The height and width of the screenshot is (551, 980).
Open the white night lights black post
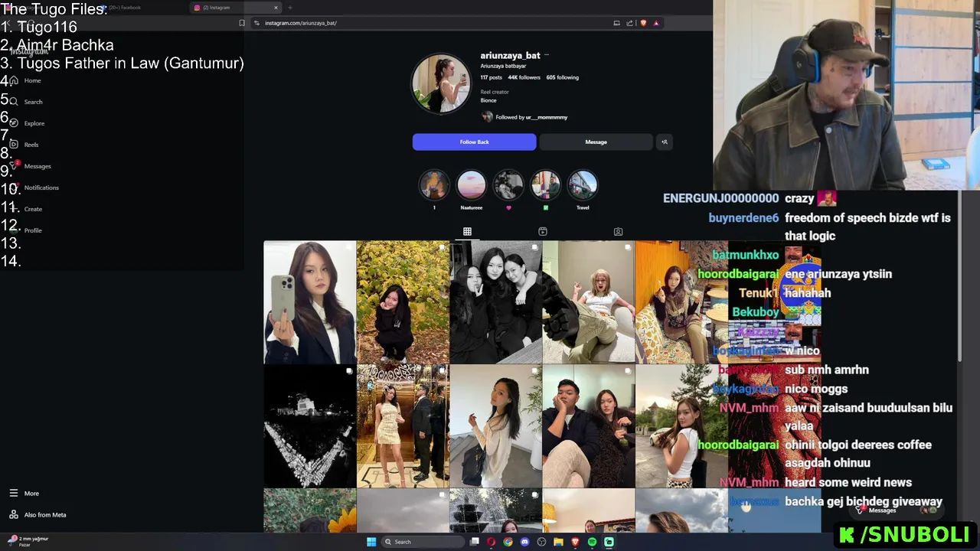[x=310, y=426]
